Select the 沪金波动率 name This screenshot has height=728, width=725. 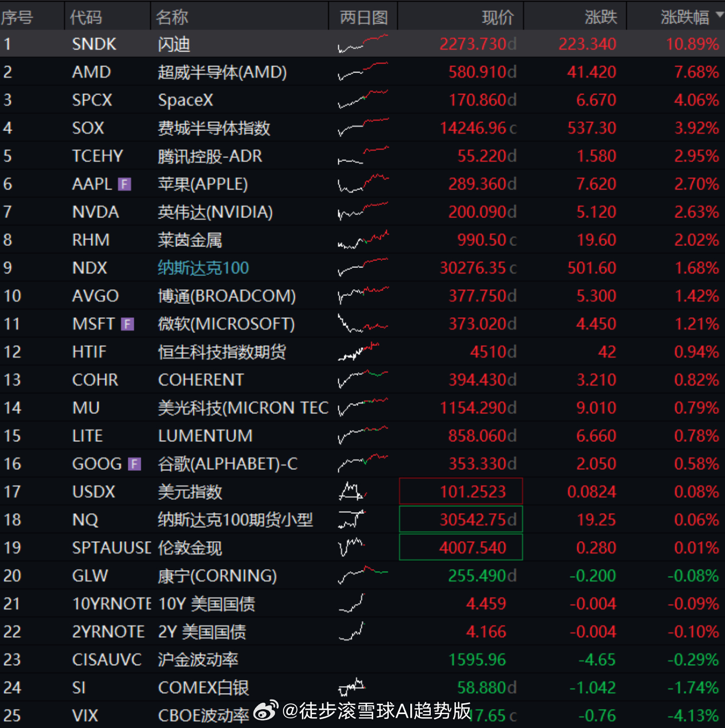click(198, 659)
